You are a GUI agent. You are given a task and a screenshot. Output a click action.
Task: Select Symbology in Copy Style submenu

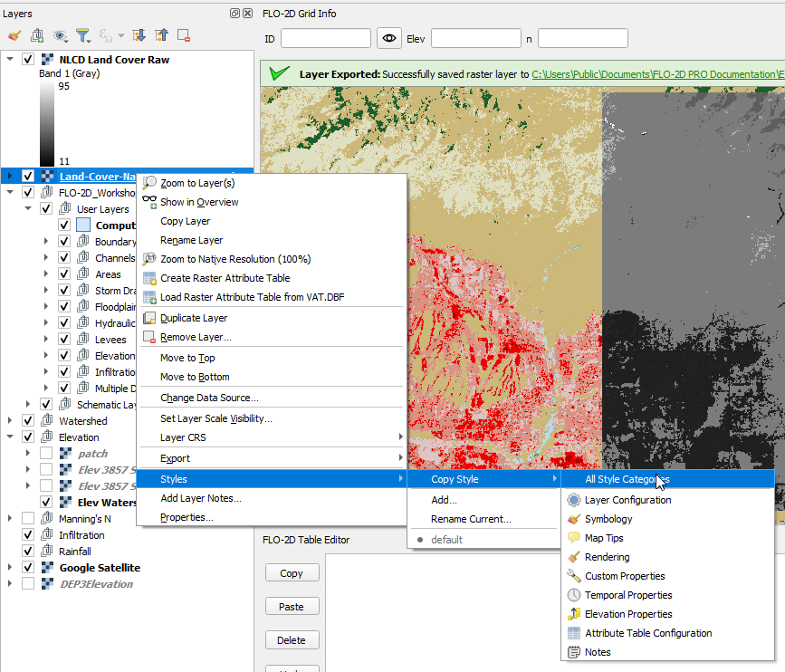click(x=608, y=519)
